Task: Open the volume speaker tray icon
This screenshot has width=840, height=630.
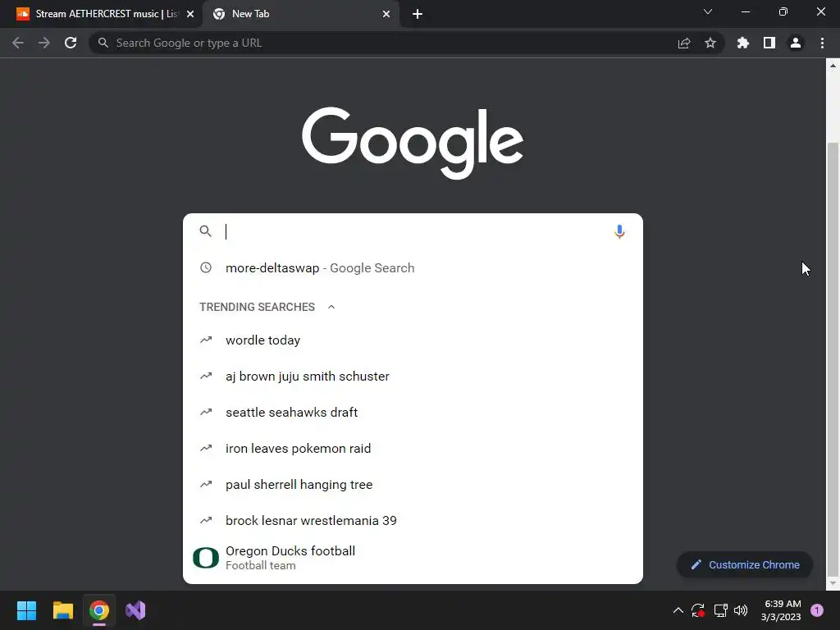Action: tap(741, 610)
